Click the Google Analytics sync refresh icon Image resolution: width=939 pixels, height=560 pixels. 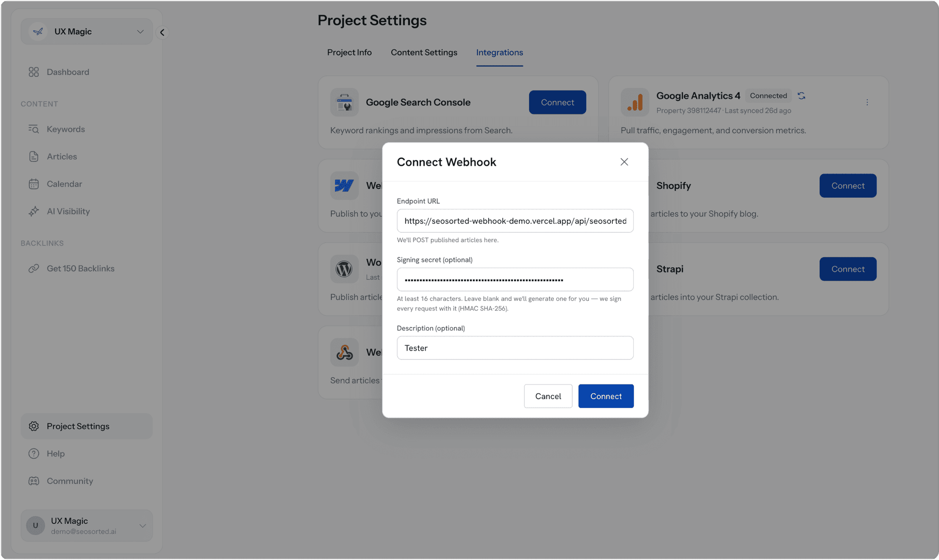pos(801,96)
